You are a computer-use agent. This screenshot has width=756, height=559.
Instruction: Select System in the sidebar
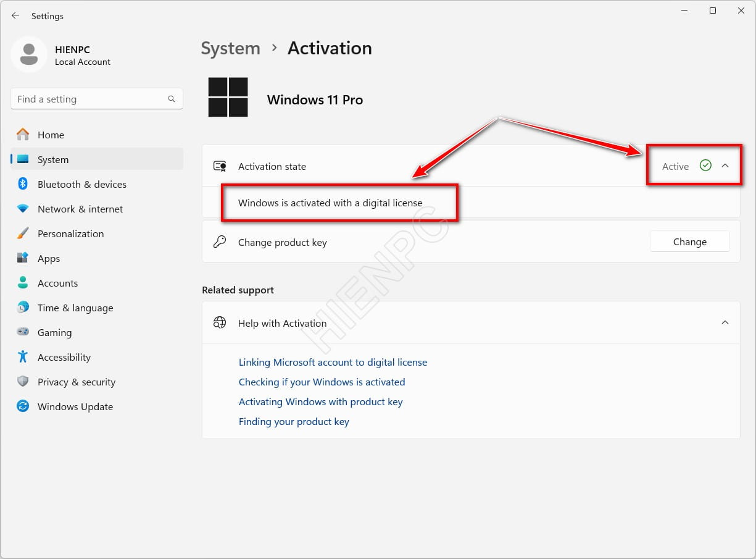97,159
